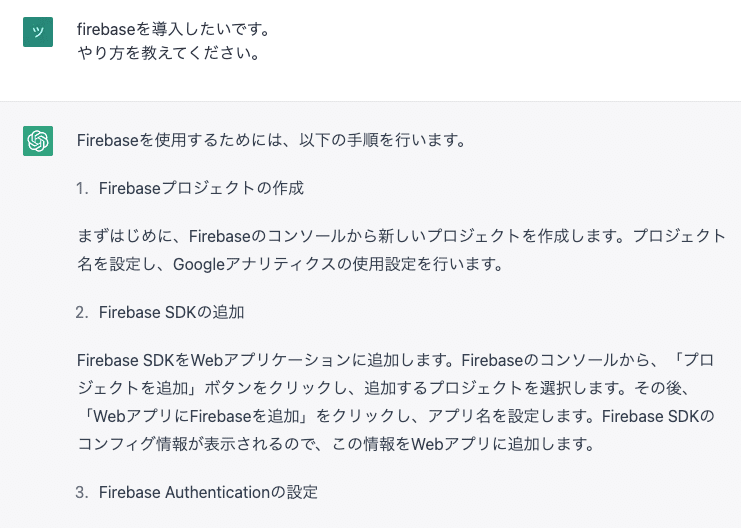Click the line やり方を教えてください
Viewport: 741px width, 528px height.
coord(169,52)
